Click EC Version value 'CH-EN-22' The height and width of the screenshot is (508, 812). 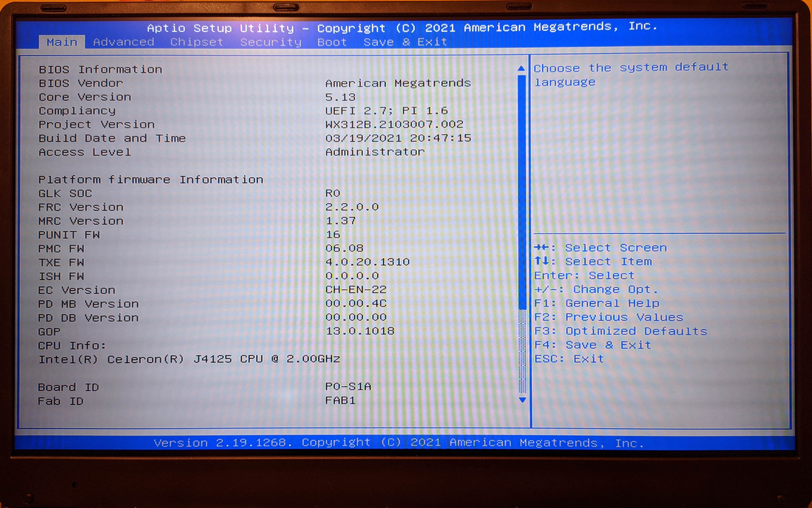tap(356, 290)
